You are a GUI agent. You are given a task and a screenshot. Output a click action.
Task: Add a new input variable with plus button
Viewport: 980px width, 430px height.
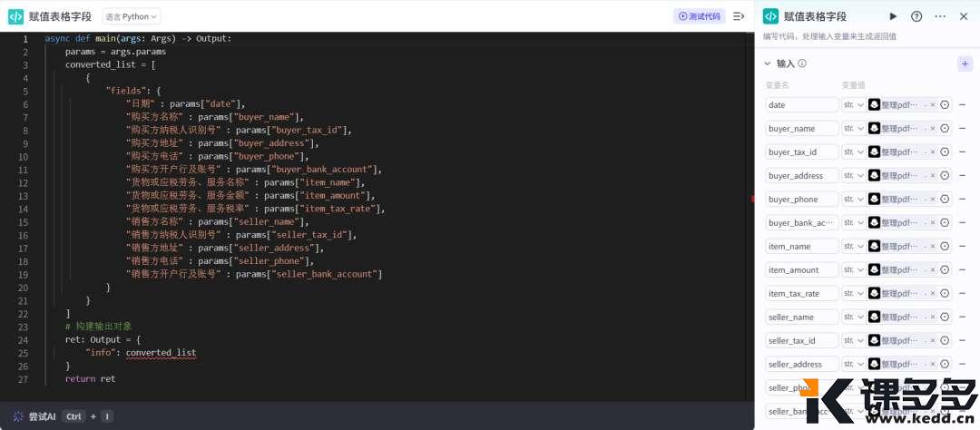[x=965, y=64]
